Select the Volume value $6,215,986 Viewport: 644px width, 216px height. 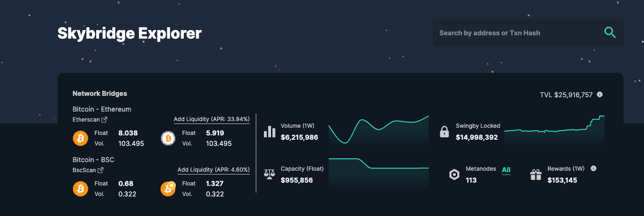[x=299, y=137]
